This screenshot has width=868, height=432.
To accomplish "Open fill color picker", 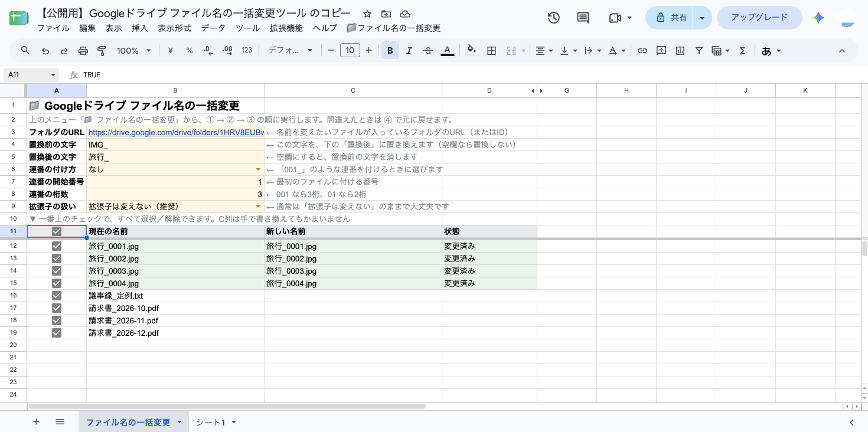I will [471, 51].
